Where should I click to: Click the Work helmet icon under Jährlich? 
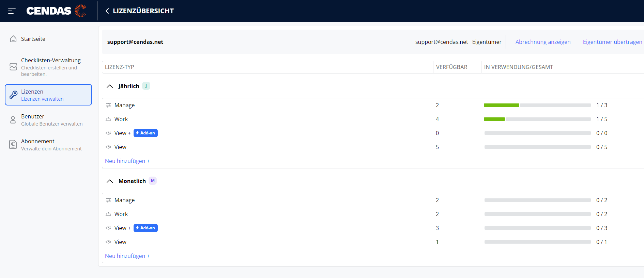(x=108, y=119)
